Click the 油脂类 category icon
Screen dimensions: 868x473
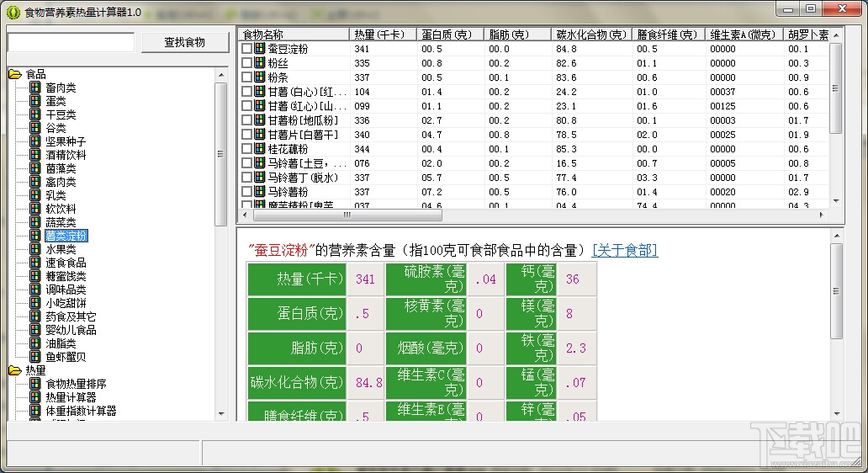click(34, 343)
